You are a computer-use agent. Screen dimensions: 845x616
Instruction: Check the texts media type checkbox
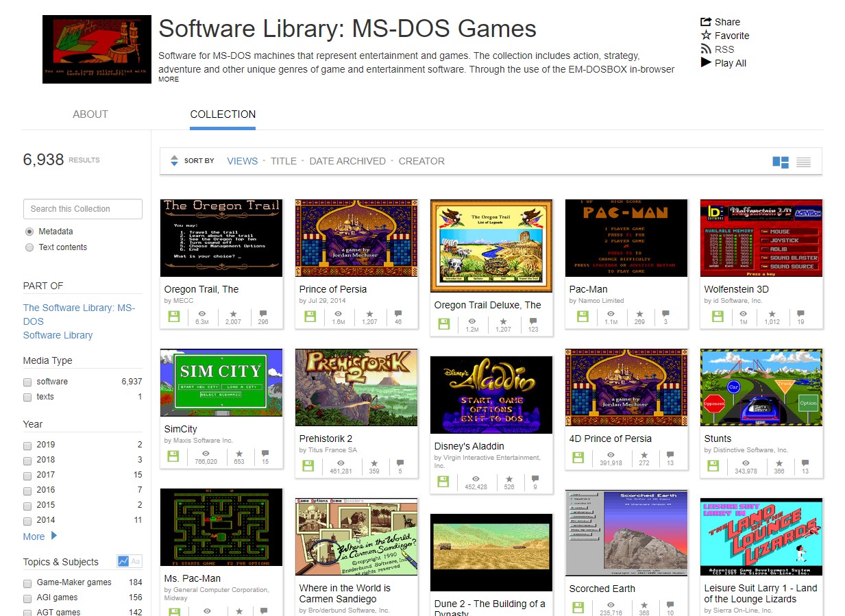27,397
